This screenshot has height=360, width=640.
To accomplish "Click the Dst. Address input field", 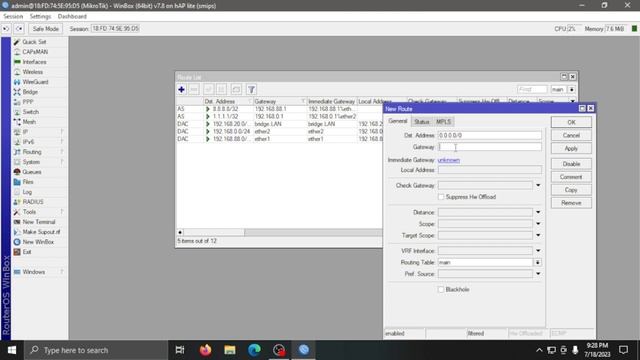I will tap(490, 135).
